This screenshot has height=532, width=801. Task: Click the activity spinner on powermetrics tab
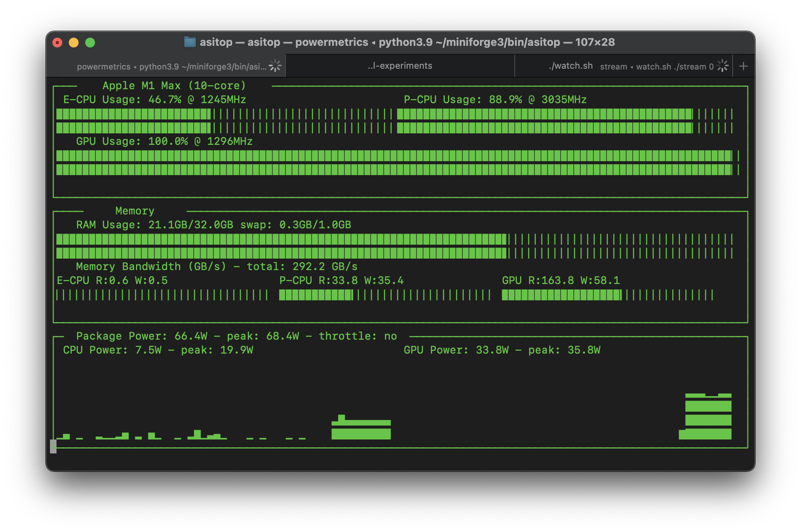pos(275,66)
